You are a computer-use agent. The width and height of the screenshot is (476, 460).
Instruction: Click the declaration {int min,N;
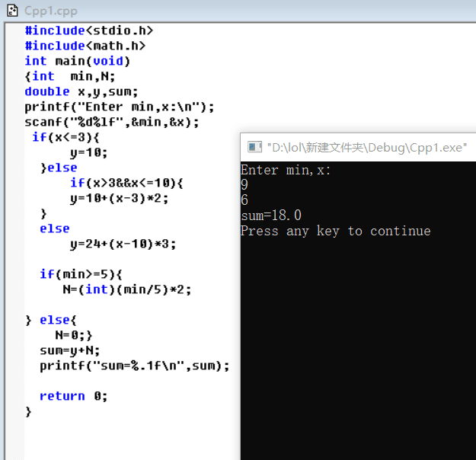(70, 76)
